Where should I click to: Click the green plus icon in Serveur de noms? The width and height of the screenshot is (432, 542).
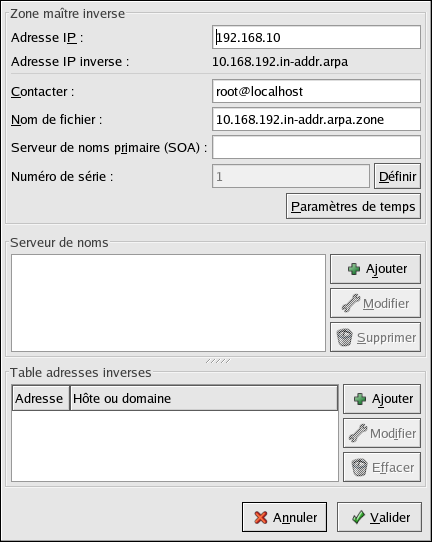[354, 269]
